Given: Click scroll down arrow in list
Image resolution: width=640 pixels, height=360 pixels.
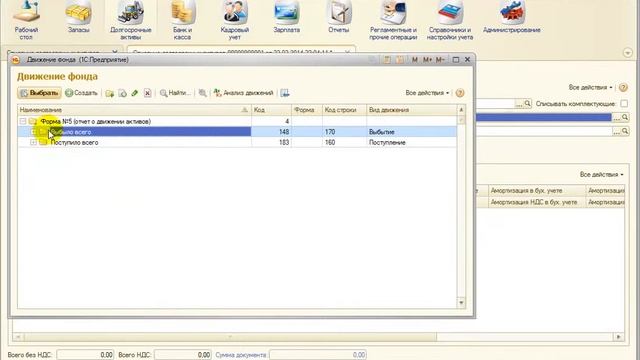Looking at the screenshot, I should pos(461,302).
